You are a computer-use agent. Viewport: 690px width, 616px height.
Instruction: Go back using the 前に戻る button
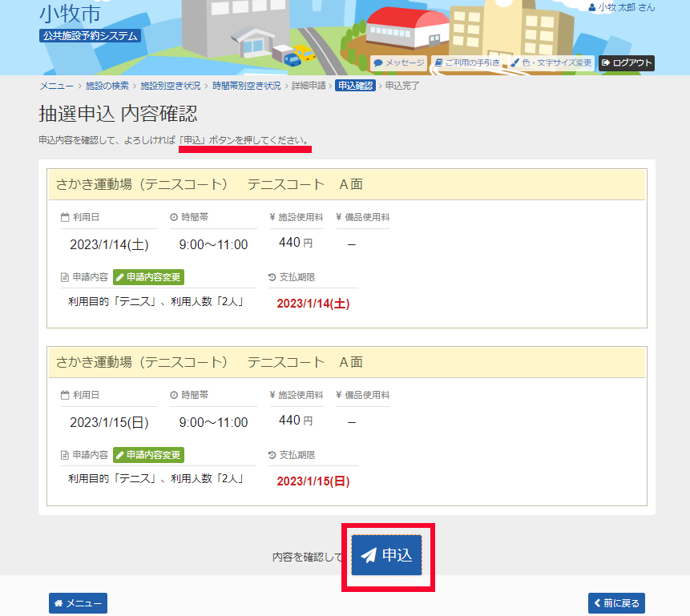pyautogui.click(x=615, y=603)
